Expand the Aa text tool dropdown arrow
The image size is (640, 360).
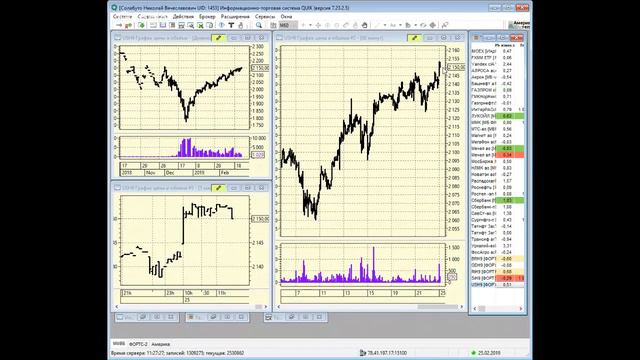400,25
